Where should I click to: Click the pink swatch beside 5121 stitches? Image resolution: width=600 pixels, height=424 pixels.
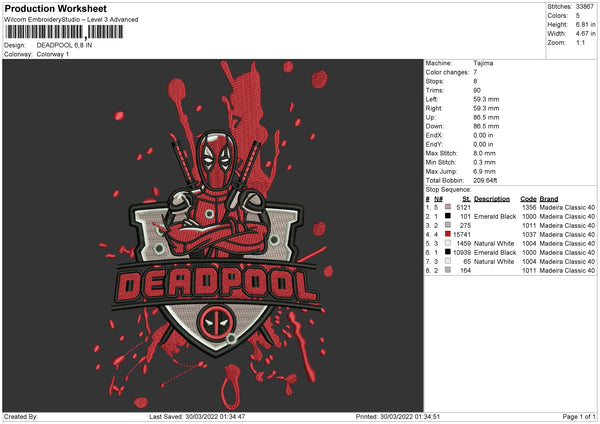[x=448, y=207]
